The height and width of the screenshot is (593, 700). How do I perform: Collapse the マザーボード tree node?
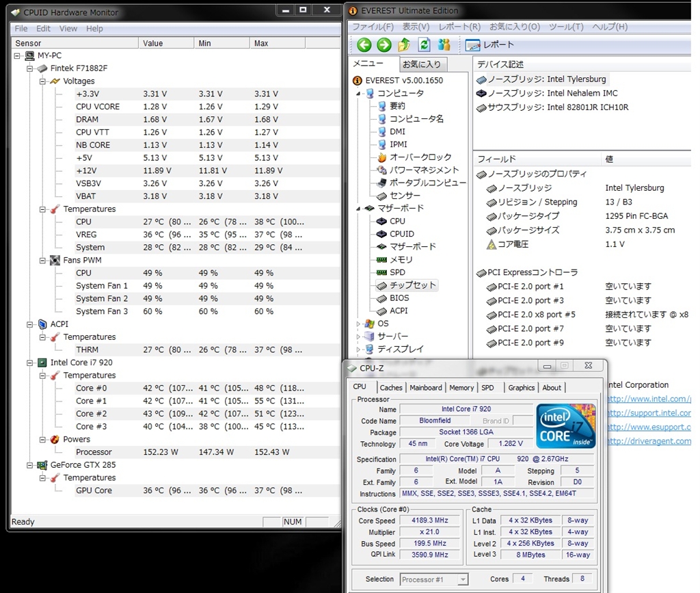coord(358,209)
